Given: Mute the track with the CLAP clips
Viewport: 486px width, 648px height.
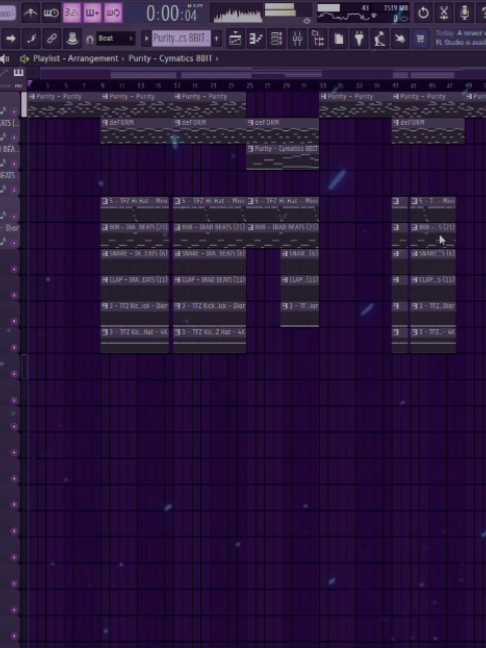Looking at the screenshot, I should pos(14,295).
